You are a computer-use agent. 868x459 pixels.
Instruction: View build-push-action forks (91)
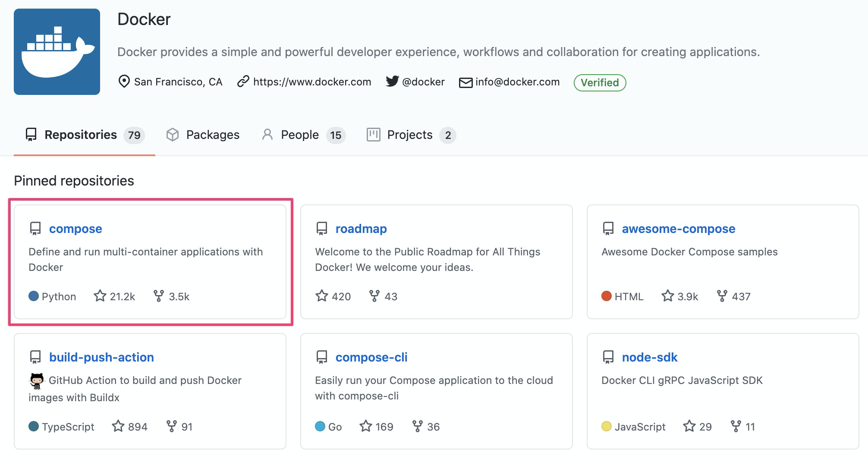[179, 427]
